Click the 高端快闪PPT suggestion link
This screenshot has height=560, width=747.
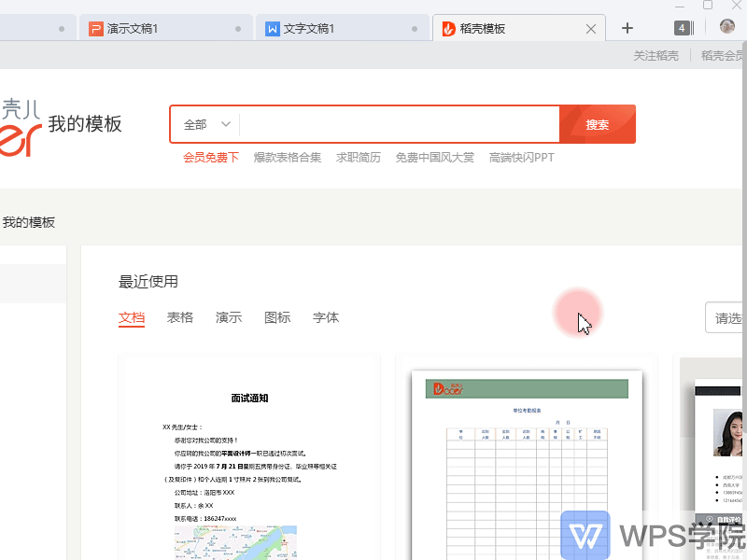(521, 158)
